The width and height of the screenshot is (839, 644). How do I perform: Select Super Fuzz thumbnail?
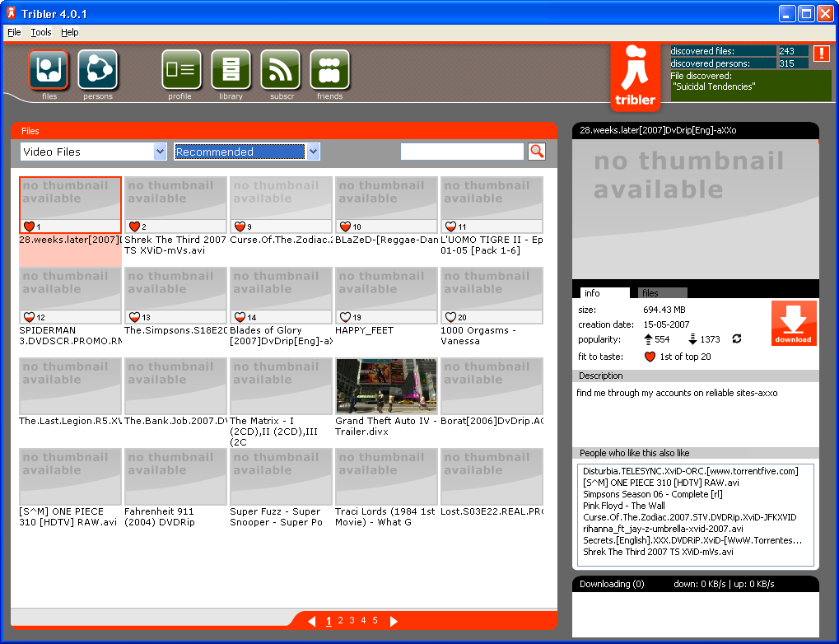(x=281, y=477)
